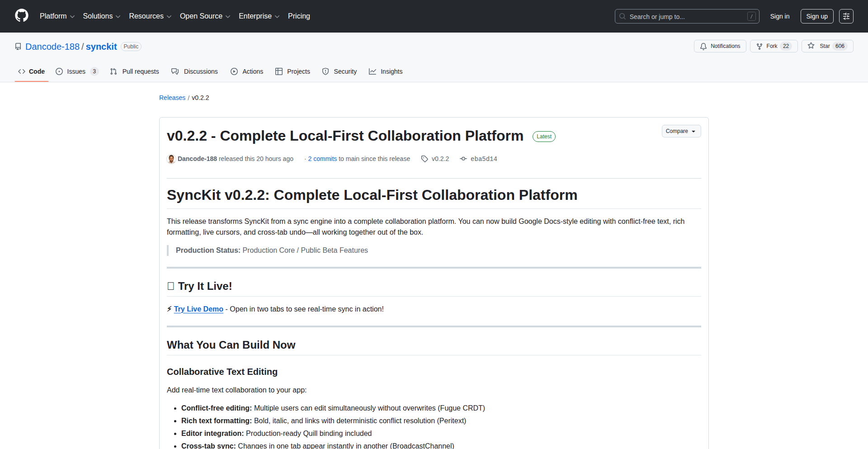Open the Try Live Demo link
Screen dimensions: 868x449
pos(198,309)
